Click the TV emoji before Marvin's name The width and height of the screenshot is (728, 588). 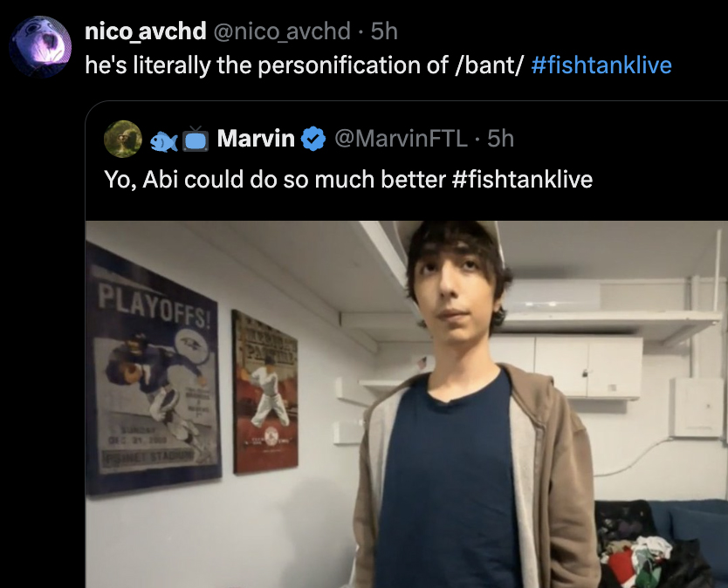coord(196,139)
